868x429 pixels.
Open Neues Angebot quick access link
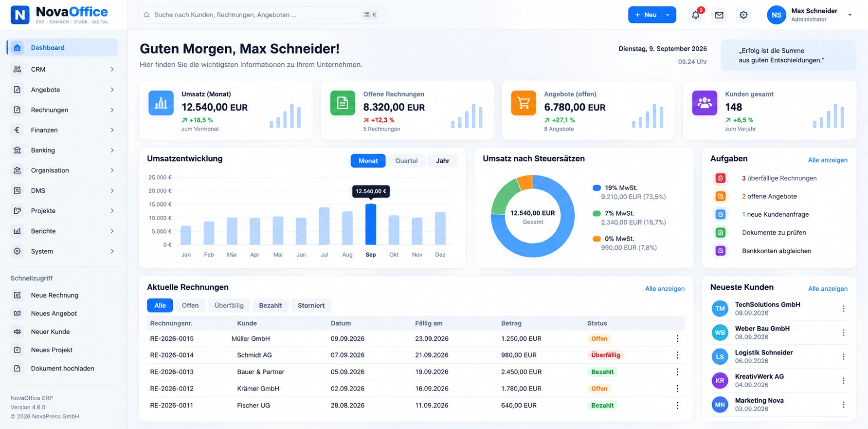click(x=54, y=314)
